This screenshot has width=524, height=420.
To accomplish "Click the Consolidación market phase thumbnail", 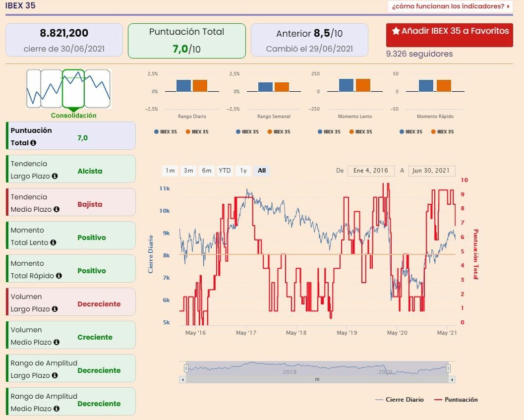I will [x=73, y=89].
